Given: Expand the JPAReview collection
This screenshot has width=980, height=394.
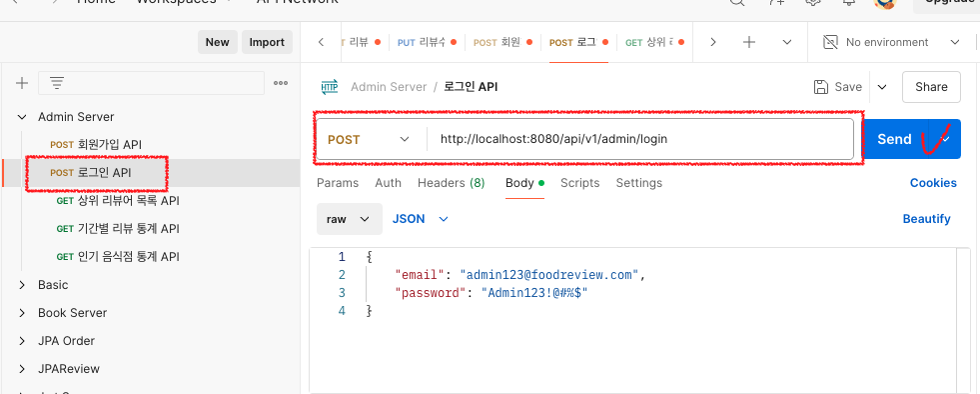Looking at the screenshot, I should (22, 368).
